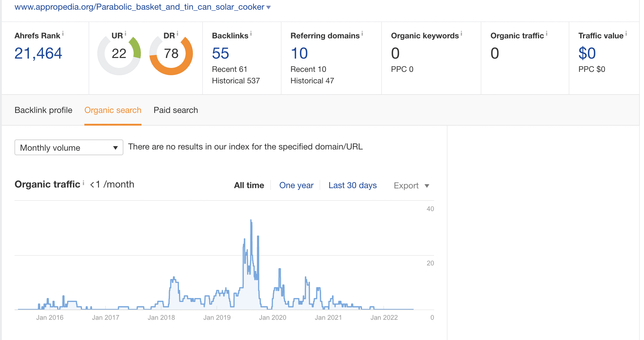The width and height of the screenshot is (644, 340).
Task: Click info icon beside Traffic value
Action: pos(626,34)
